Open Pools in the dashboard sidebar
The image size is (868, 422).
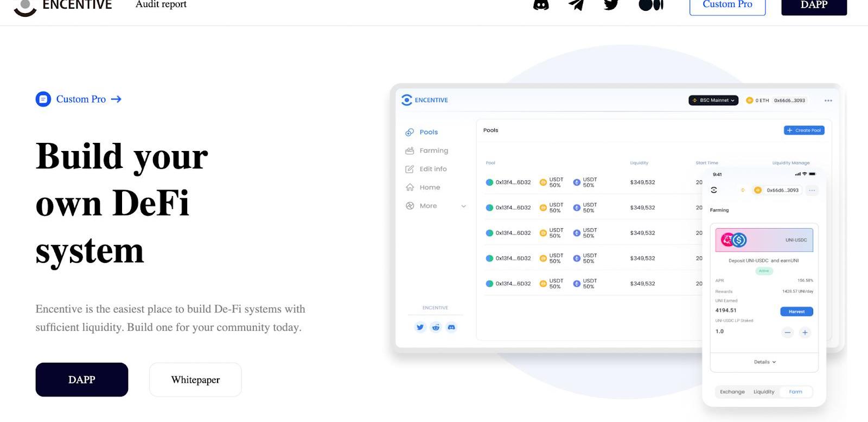[429, 132]
